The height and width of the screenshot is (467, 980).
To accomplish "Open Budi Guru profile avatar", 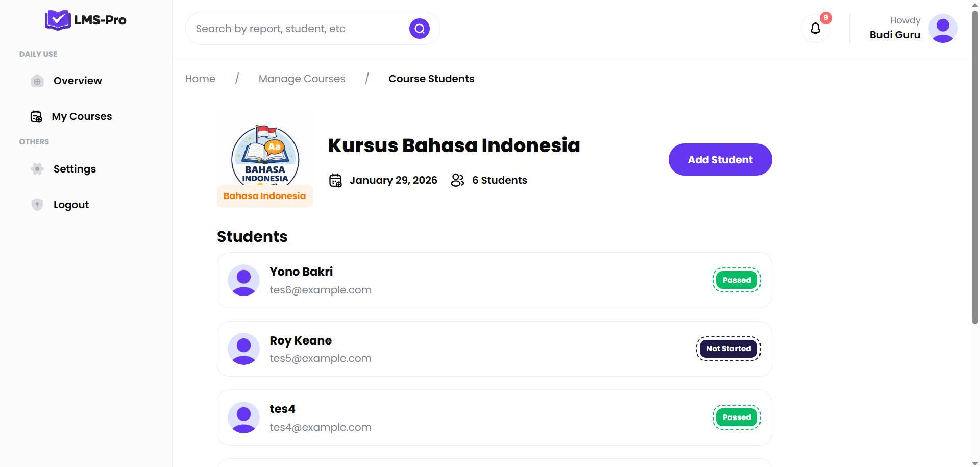I will [x=943, y=29].
